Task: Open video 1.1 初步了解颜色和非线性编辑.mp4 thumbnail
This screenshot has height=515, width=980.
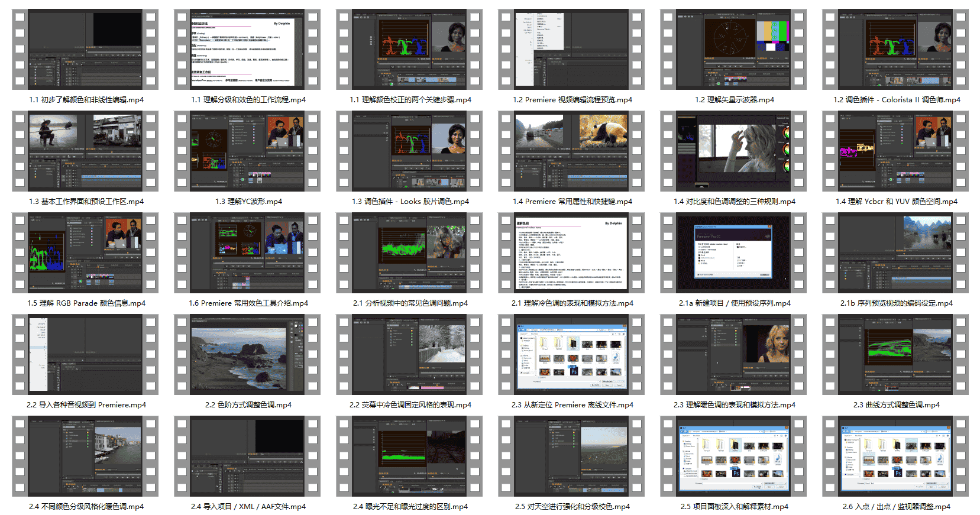Action: pos(85,49)
